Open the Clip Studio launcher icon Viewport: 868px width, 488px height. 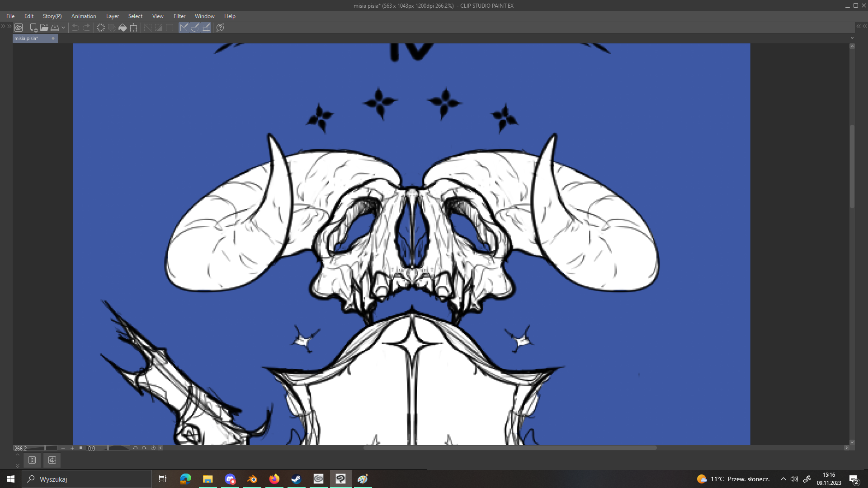[19, 28]
